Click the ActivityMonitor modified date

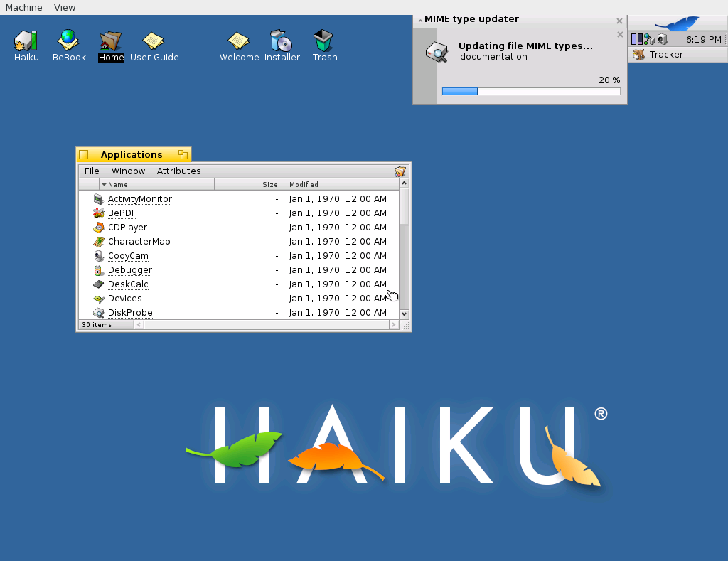point(338,199)
